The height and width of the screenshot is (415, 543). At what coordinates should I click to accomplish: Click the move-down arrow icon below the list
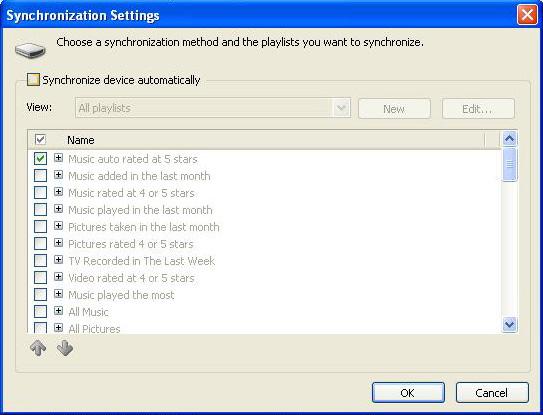click(65, 348)
